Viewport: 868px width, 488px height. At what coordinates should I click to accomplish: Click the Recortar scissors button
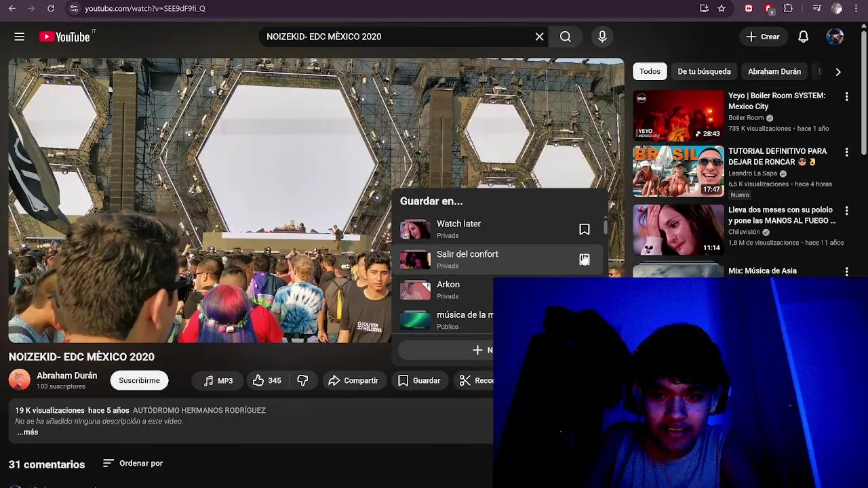click(x=475, y=380)
